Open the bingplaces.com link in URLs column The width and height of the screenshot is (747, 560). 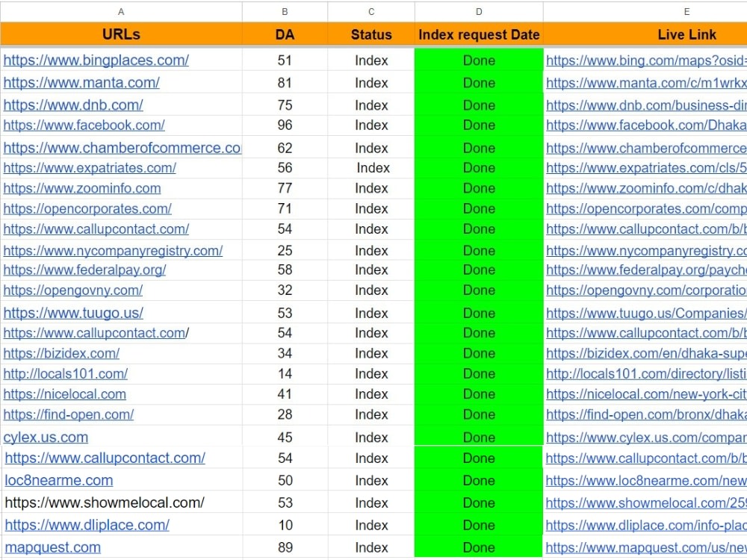[96, 60]
